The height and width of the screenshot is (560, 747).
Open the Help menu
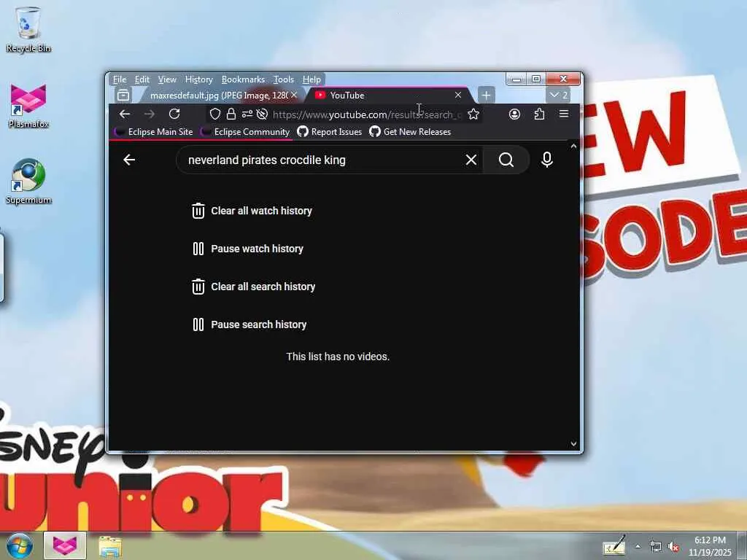tap(311, 79)
